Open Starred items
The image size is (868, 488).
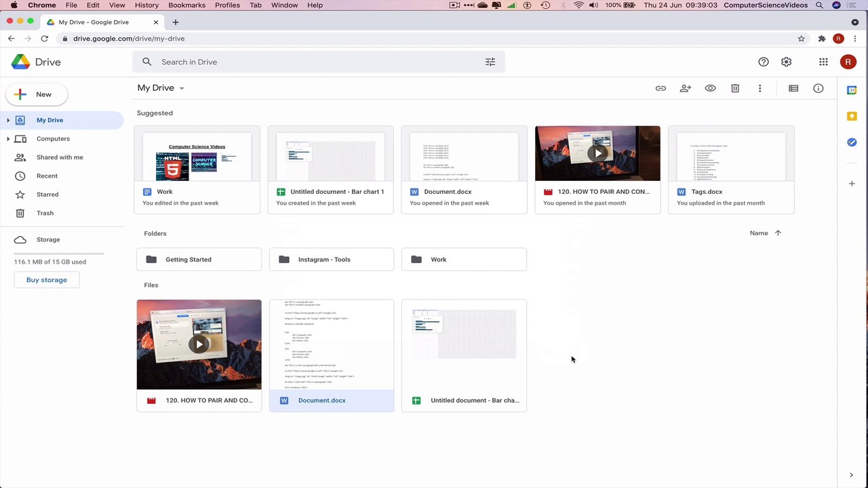pos(47,195)
